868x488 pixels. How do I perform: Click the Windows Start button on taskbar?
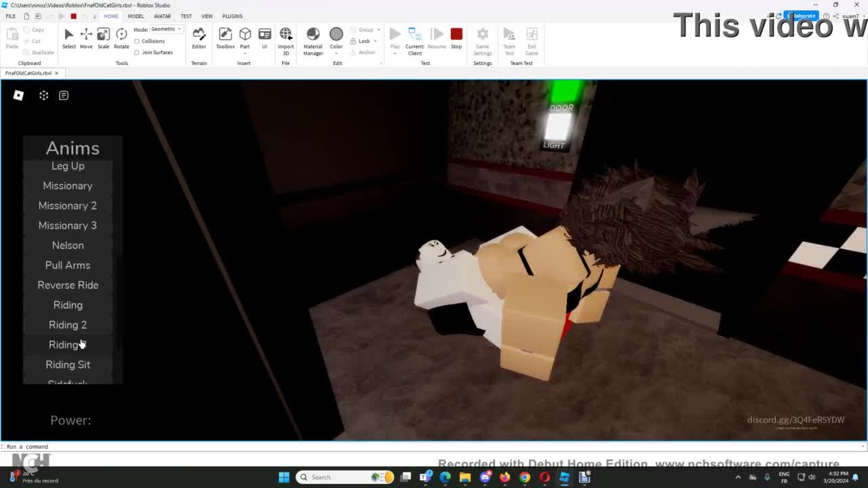coord(284,477)
